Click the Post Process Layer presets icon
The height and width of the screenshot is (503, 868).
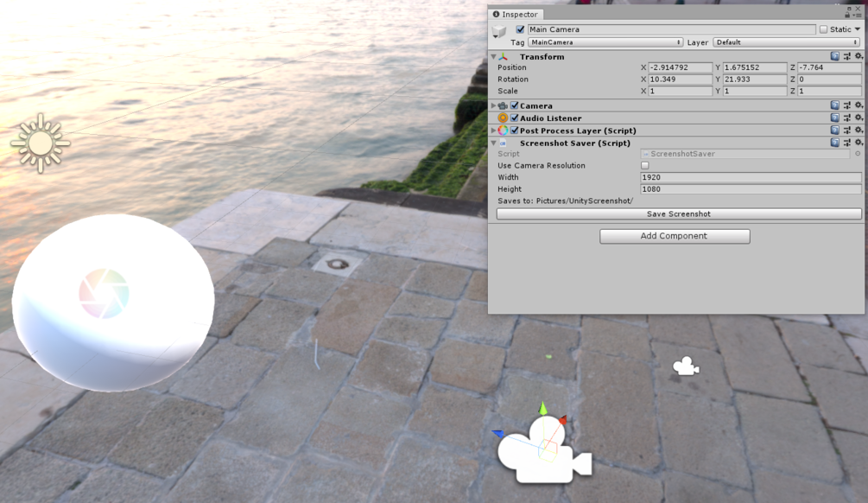[846, 130]
